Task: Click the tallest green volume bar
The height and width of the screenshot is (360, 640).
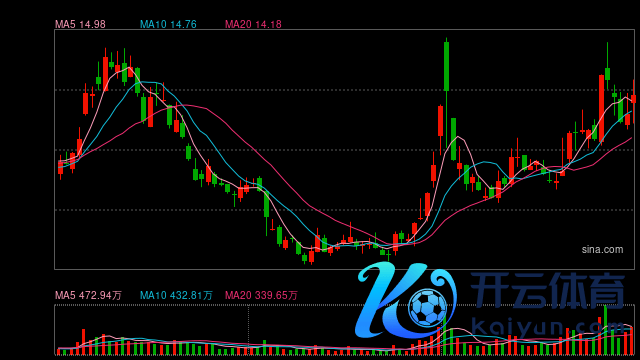Action: [x=605, y=330]
